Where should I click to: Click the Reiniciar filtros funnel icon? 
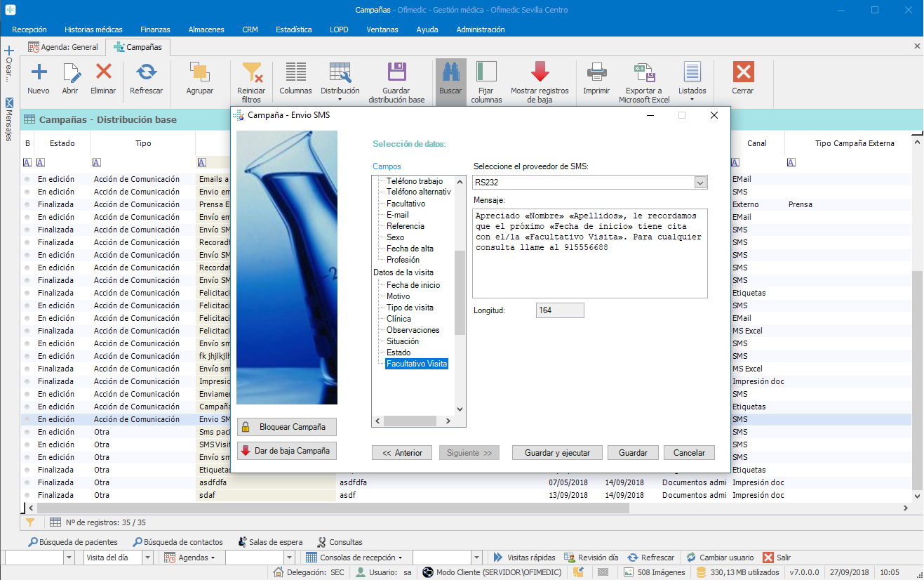coord(251,72)
